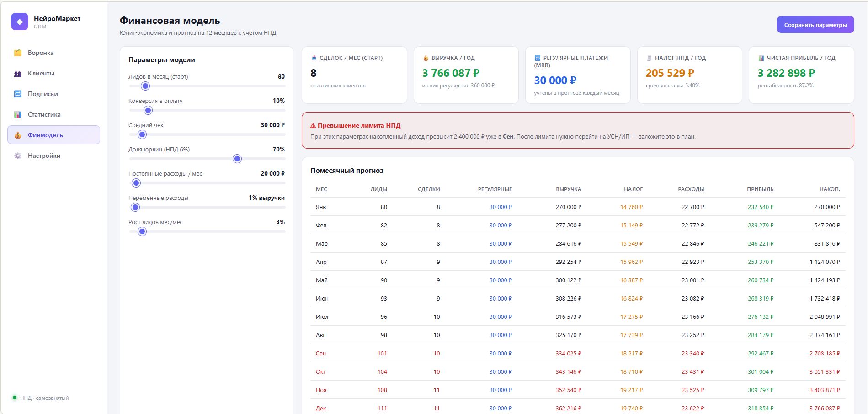The image size is (868, 414).
Task: Click the НАКОП. column header
Action: (x=830, y=189)
